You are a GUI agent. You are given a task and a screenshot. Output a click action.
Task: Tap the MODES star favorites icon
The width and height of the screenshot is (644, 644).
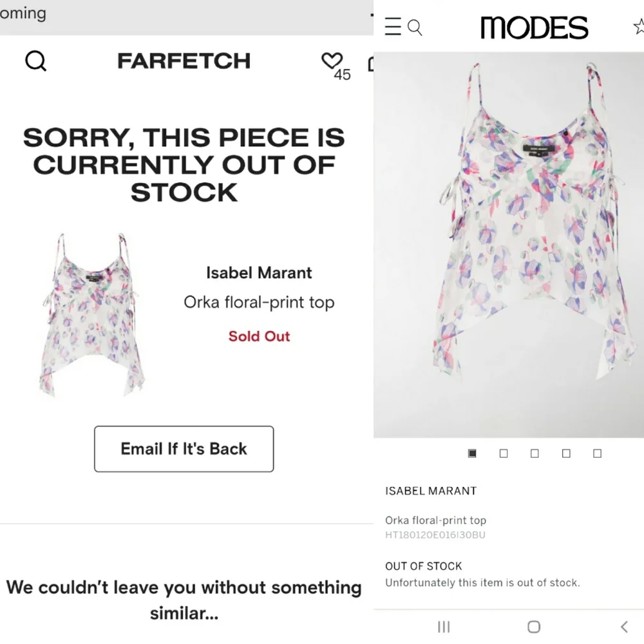638,27
